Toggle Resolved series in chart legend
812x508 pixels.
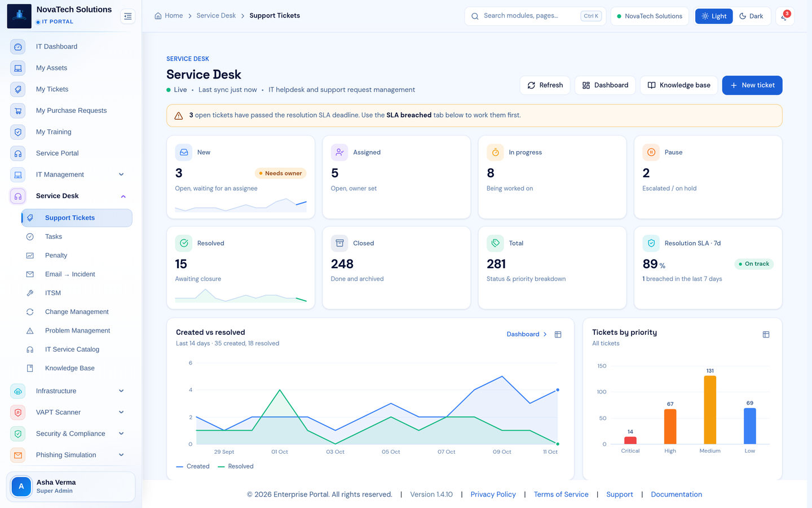pos(236,467)
